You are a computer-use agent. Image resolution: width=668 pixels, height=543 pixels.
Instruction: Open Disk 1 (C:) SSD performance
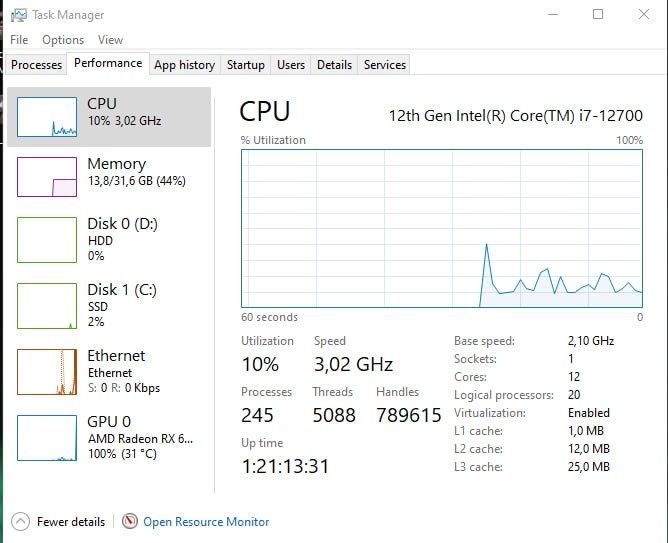click(x=109, y=306)
